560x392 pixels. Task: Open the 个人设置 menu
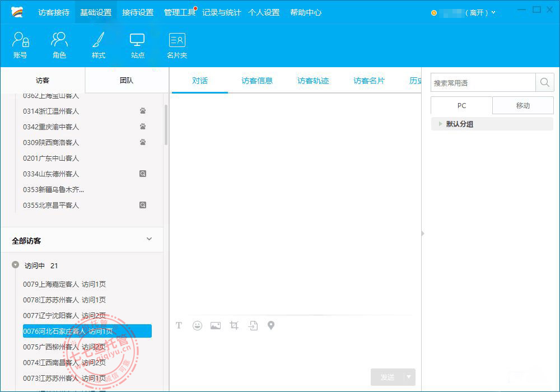pos(264,12)
